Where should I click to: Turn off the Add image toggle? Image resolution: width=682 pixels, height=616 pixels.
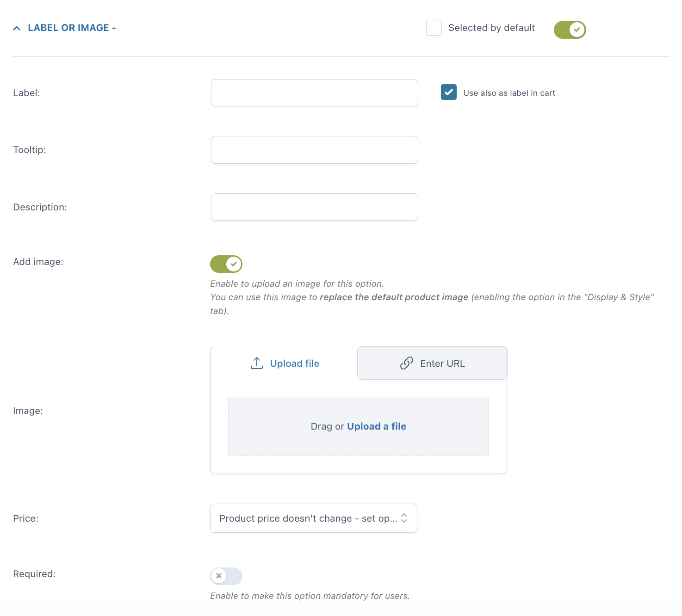226,264
